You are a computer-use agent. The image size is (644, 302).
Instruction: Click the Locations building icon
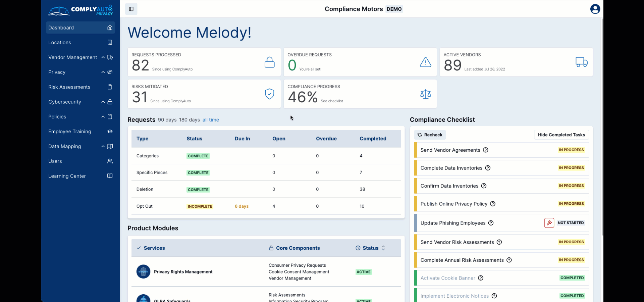coord(110,42)
